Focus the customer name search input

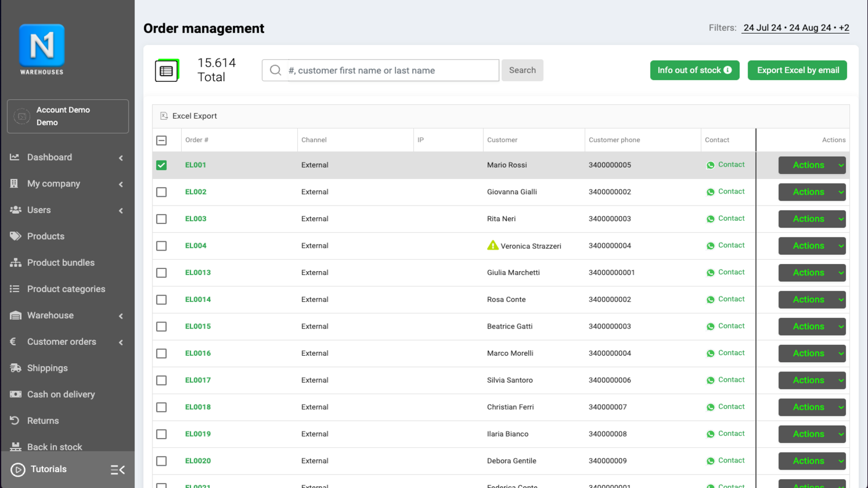(391, 70)
